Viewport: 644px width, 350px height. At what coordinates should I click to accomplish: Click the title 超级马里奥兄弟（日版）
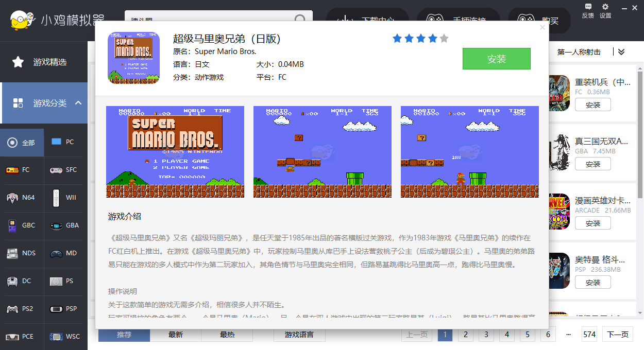click(227, 39)
